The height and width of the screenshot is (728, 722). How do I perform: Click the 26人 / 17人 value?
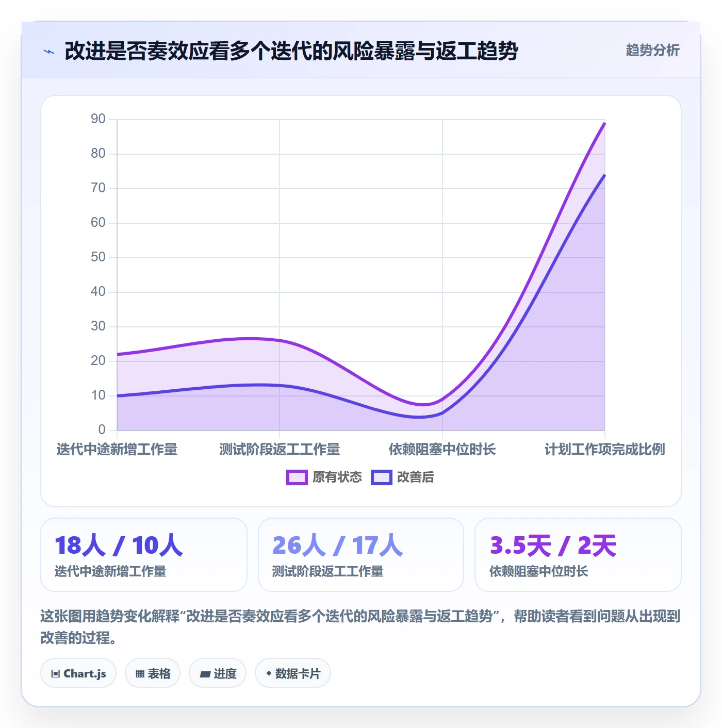(337, 545)
